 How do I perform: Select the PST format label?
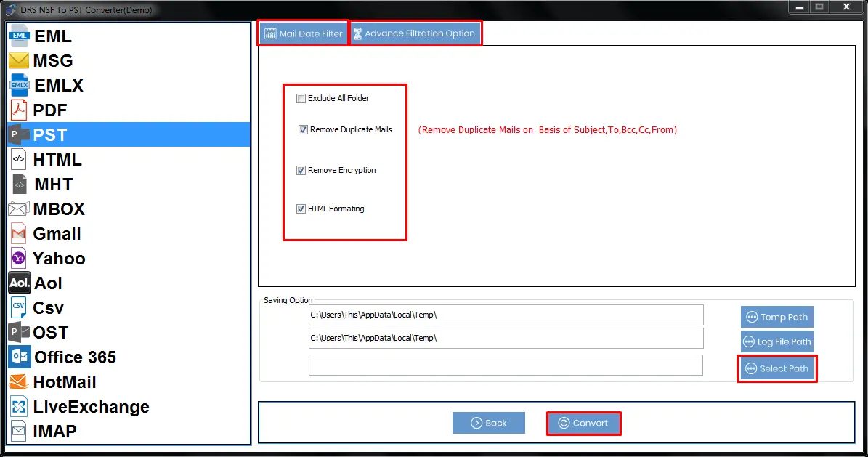pyautogui.click(x=50, y=135)
